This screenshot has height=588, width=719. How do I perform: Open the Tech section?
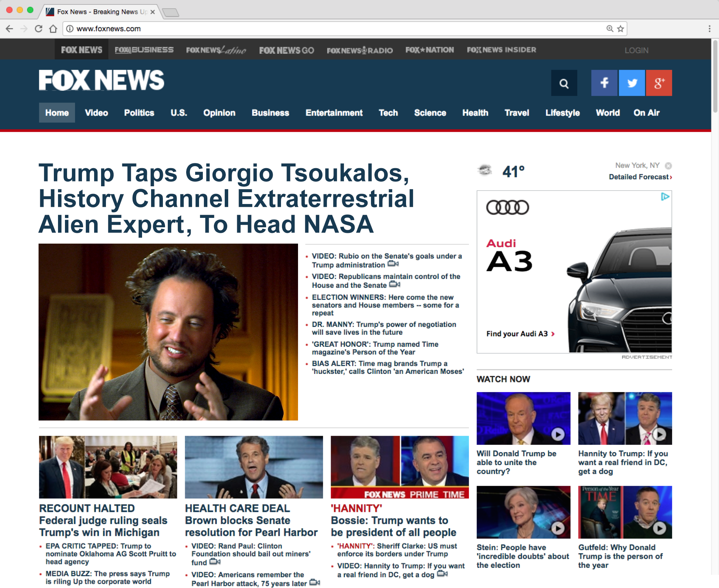click(x=388, y=113)
